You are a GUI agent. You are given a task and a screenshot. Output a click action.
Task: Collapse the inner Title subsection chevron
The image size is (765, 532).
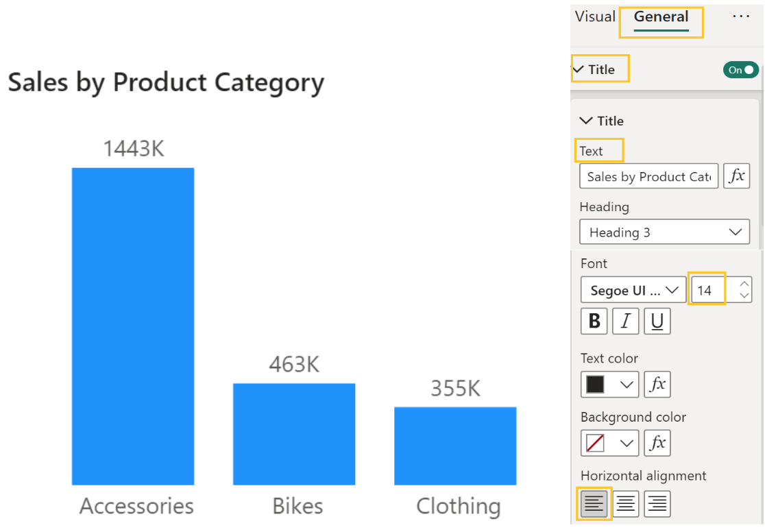[586, 121]
